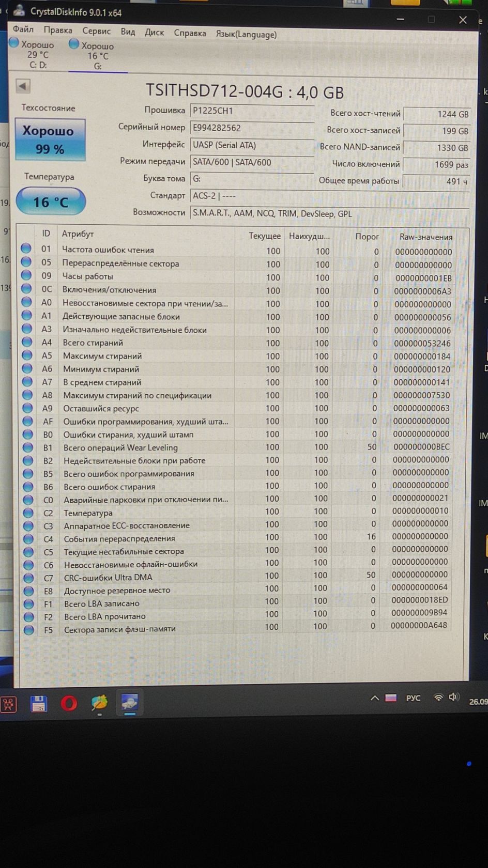Go to previous disk with the arrow button
488x868 pixels.
click(x=23, y=86)
